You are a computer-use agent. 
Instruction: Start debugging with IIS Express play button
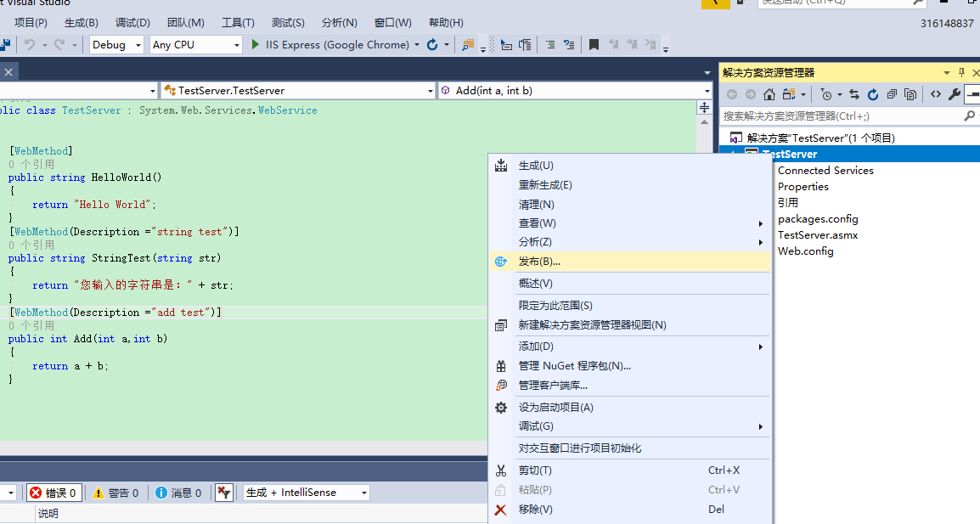point(255,44)
